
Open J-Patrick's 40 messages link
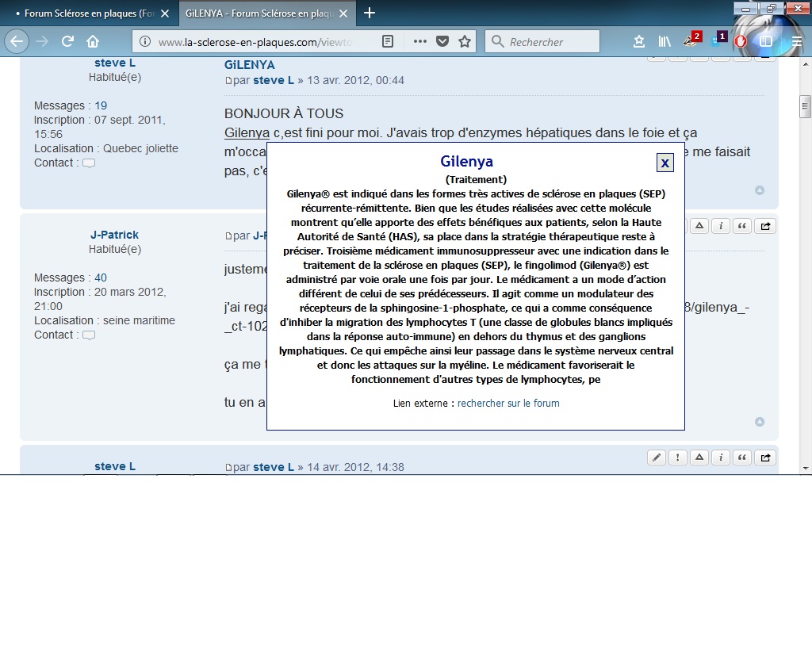101,278
